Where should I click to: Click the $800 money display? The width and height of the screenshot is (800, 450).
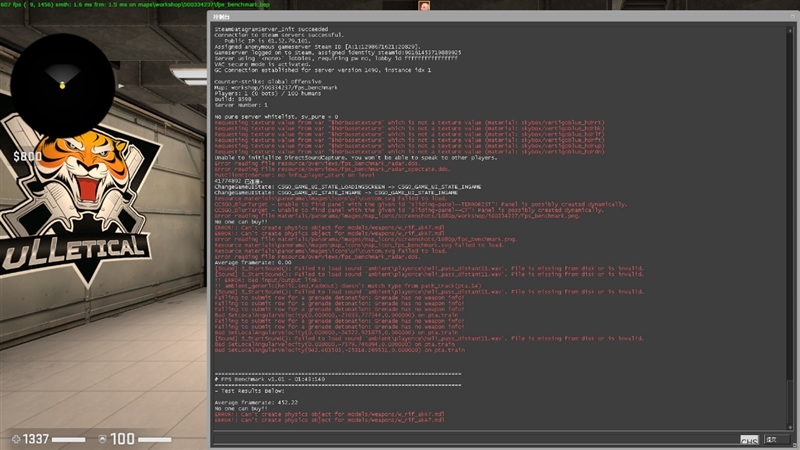tap(26, 157)
